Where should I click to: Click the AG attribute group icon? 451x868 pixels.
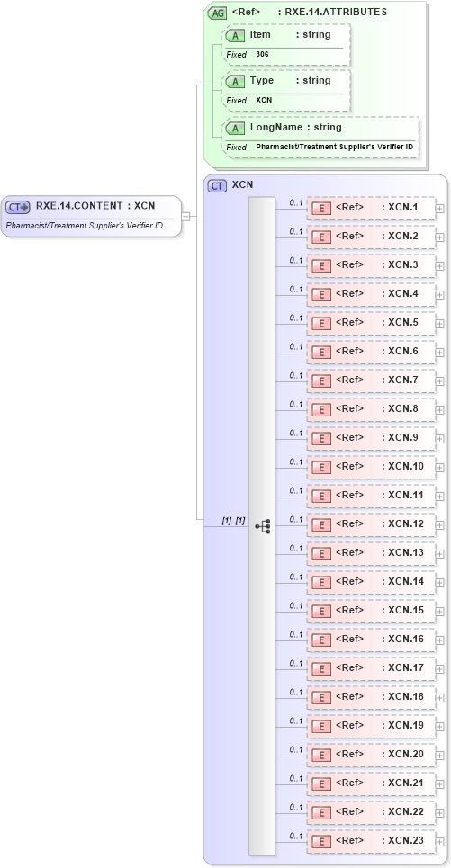pyautogui.click(x=217, y=13)
